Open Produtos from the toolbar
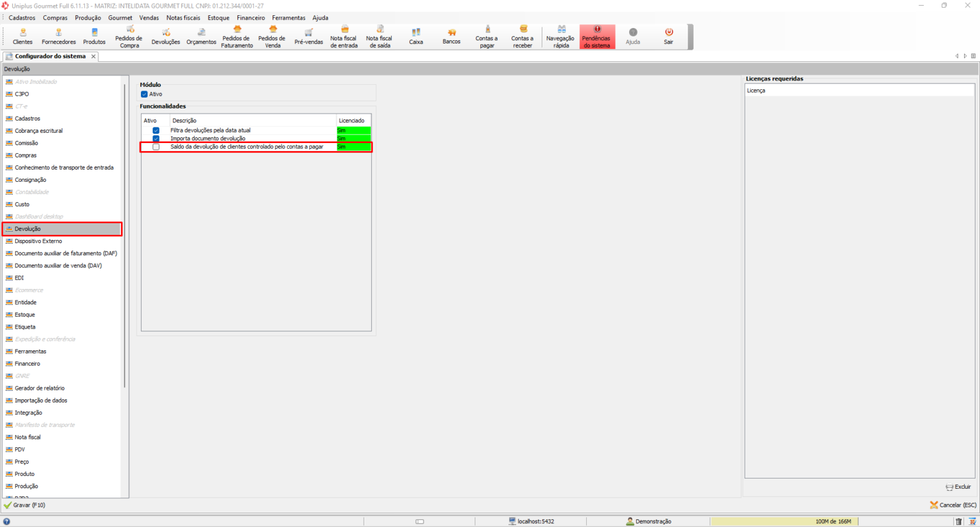 pyautogui.click(x=94, y=36)
